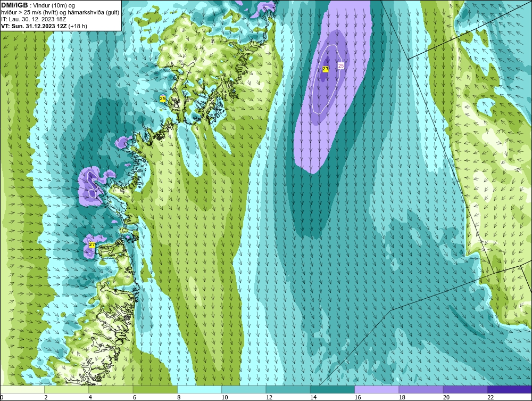This screenshot has height=401, width=532.
Task: Pick the 16–18 m/s light purple legend segment
Action: 377,389
